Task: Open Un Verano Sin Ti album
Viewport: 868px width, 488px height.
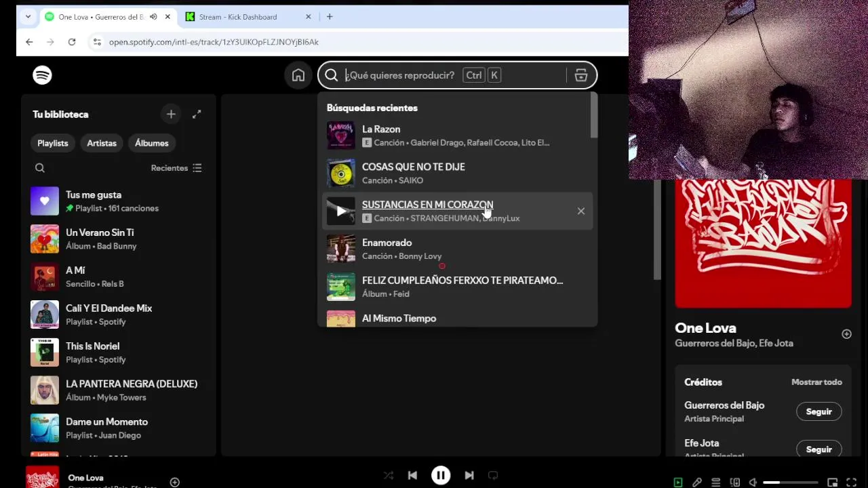Action: click(x=119, y=239)
